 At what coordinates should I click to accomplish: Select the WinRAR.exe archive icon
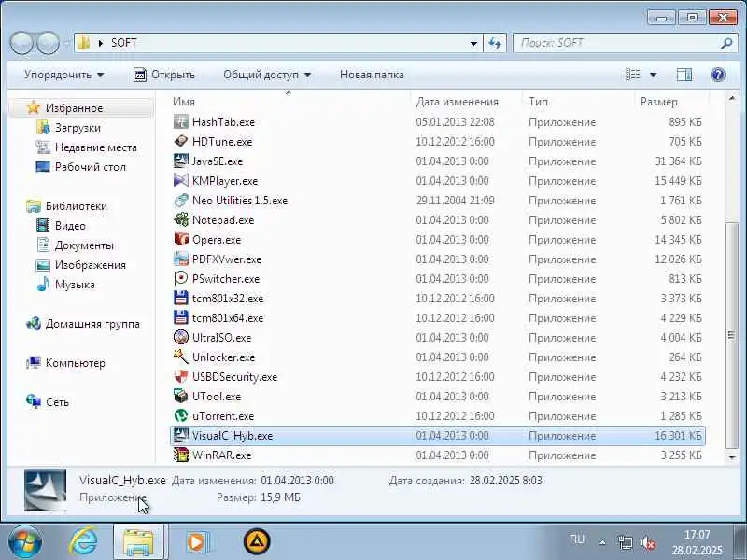point(181,455)
